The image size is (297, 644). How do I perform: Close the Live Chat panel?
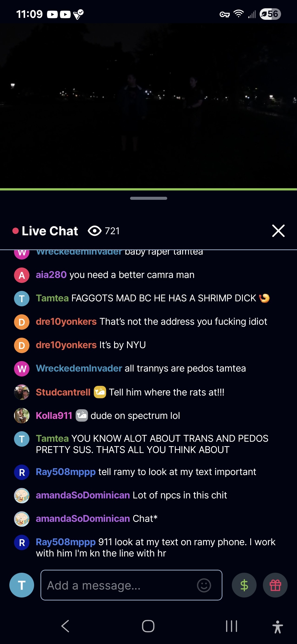[x=278, y=231]
